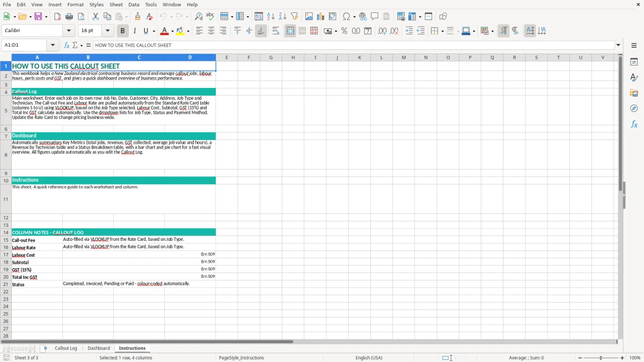This screenshot has width=644, height=362.
Task: Open the font name dropdown
Action: (x=69, y=31)
